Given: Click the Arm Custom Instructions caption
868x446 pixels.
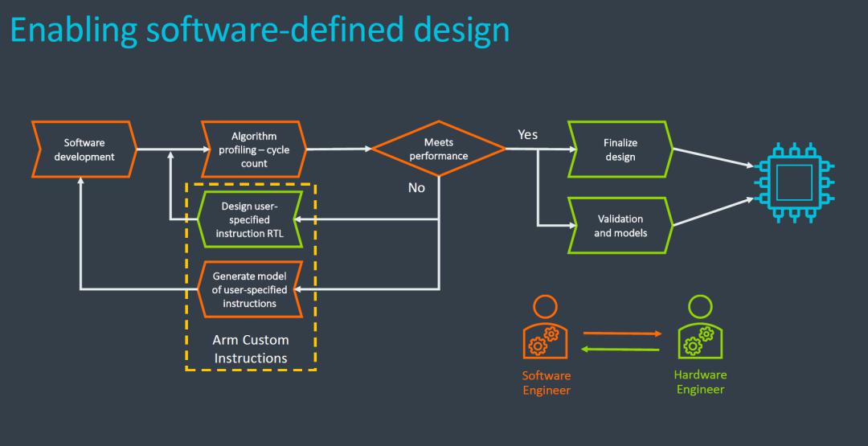Looking at the screenshot, I should tap(250, 349).
